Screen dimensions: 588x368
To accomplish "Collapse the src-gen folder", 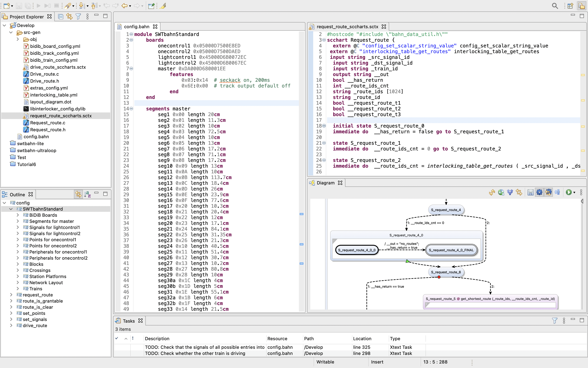I will tap(11, 32).
